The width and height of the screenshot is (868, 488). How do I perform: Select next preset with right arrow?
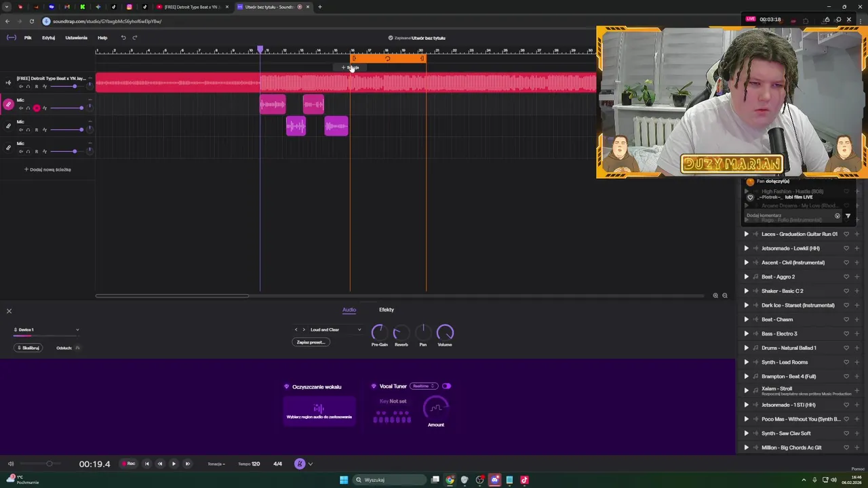click(x=303, y=329)
